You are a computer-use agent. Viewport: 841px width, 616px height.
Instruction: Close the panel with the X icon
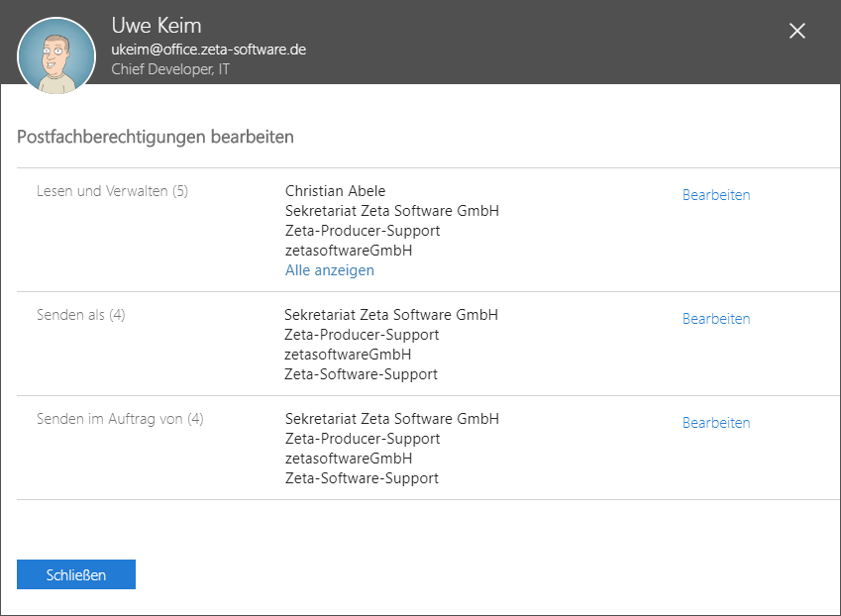797,31
